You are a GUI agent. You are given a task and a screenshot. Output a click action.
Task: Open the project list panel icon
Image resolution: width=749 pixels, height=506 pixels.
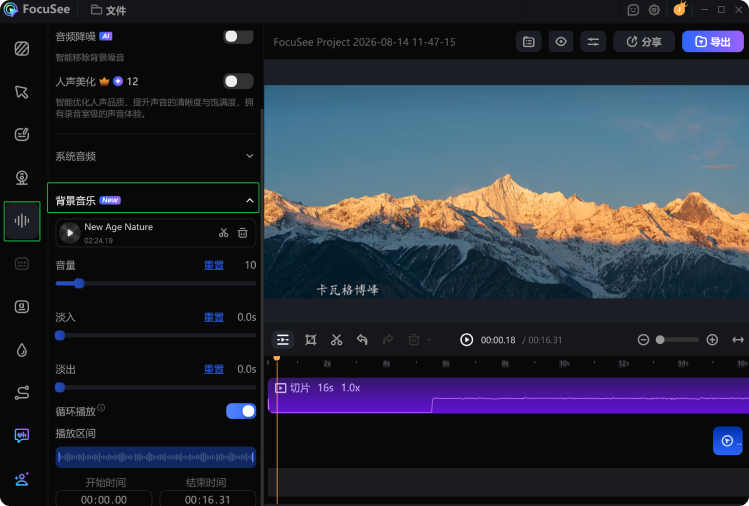529,42
